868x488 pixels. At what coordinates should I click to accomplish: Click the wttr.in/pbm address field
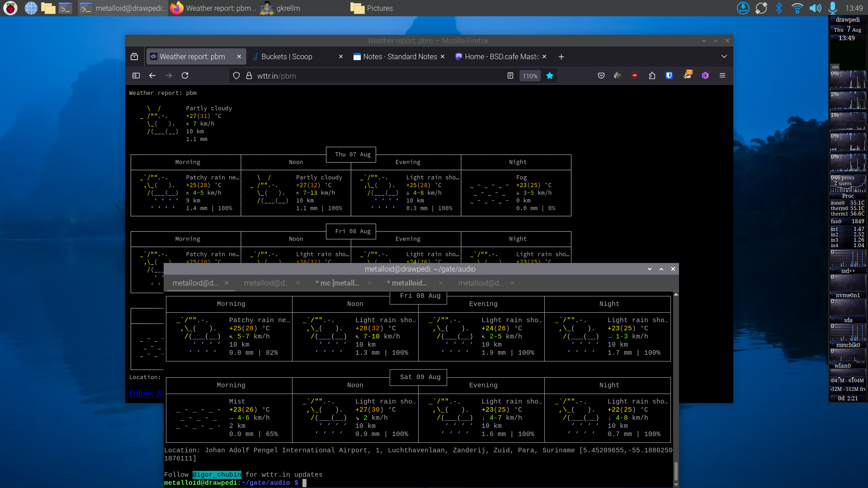click(362, 76)
